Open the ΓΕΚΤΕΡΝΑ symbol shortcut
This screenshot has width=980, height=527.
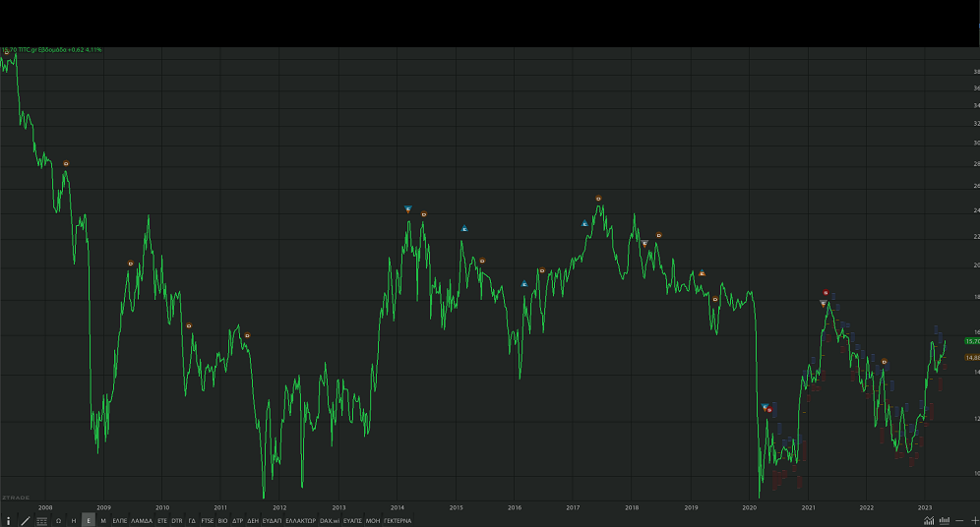click(x=398, y=521)
